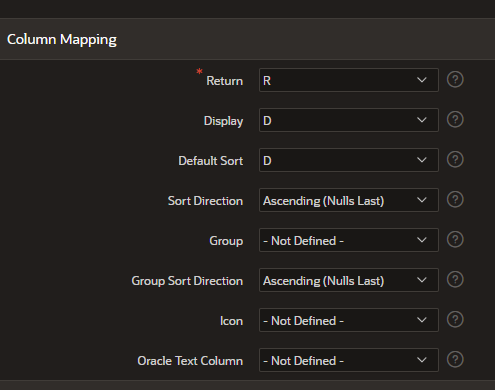This screenshot has width=495, height=390.
Task: Open help for the Display field
Action: coord(455,120)
